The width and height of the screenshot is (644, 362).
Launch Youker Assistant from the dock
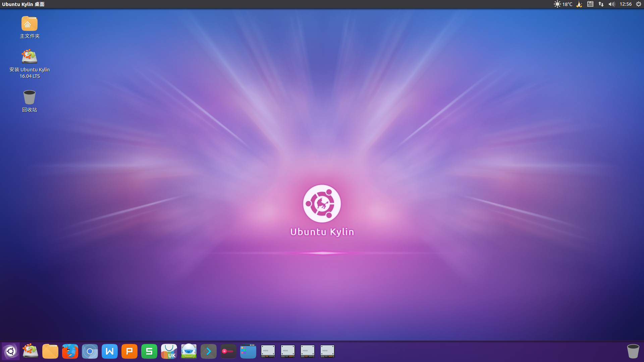click(x=189, y=351)
